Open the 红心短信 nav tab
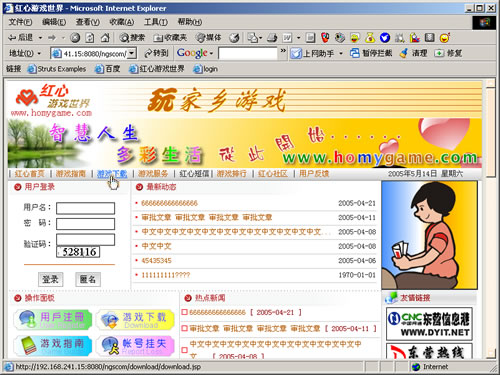The width and height of the screenshot is (500, 375). 194,174
